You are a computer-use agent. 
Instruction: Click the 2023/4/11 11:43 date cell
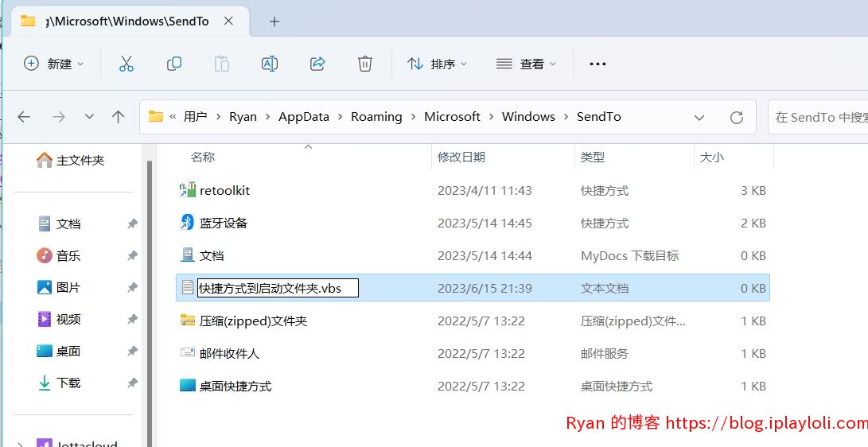485,191
